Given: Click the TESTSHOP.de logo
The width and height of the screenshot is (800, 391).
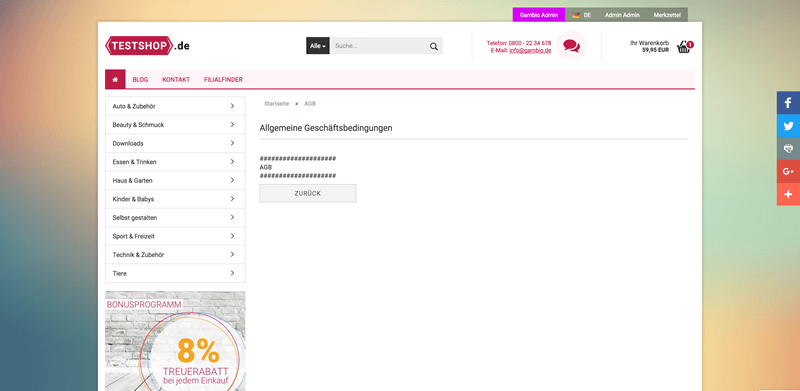Looking at the screenshot, I should [x=147, y=46].
